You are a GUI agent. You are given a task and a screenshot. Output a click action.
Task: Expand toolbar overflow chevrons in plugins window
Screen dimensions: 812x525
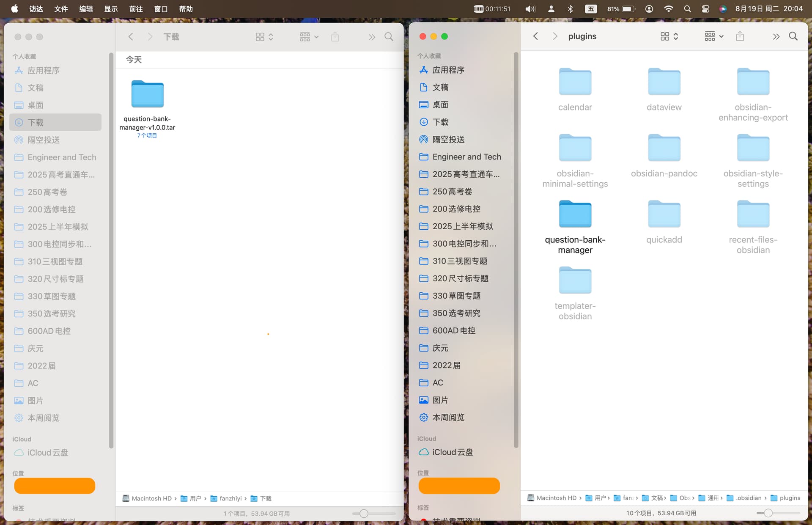[776, 36]
